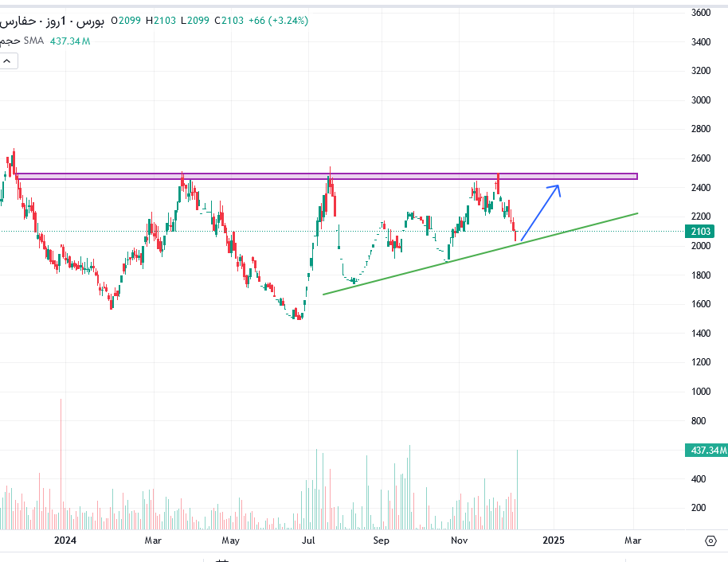
Task: Click the 400 volume axis label
Action: click(x=699, y=478)
